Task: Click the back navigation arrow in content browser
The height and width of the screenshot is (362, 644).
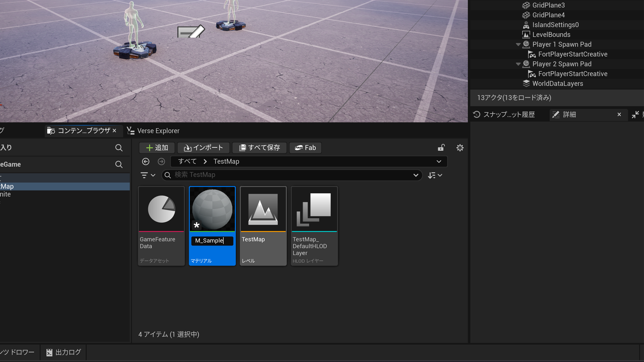Action: tap(146, 161)
